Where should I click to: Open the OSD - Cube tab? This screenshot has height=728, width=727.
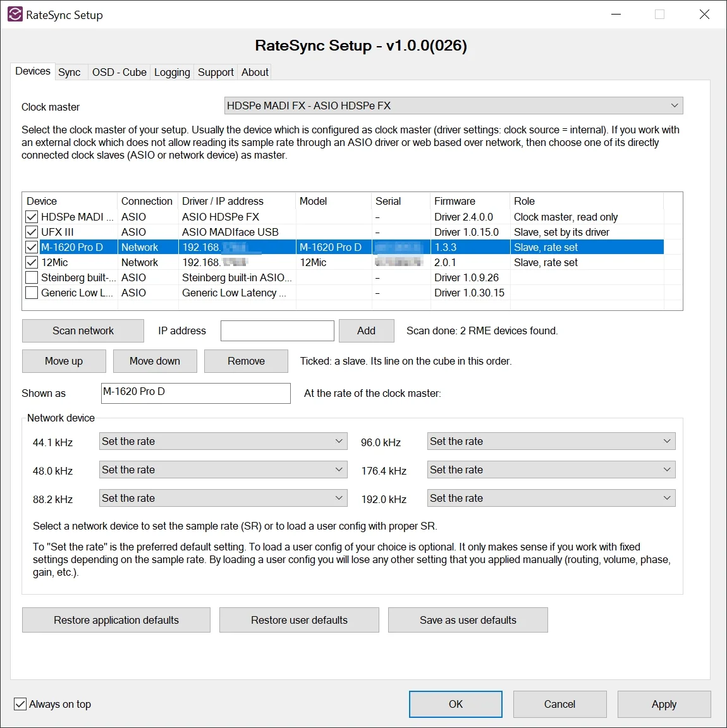click(x=119, y=73)
